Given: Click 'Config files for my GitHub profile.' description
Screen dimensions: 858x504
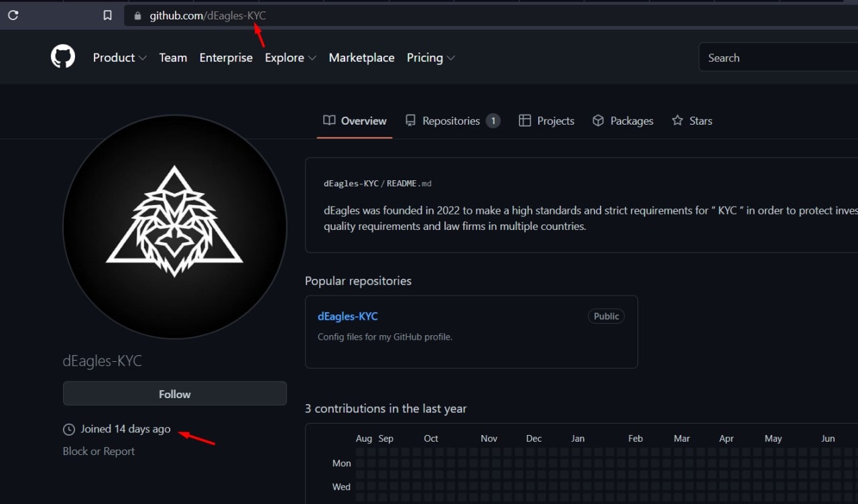Looking at the screenshot, I should (x=385, y=336).
